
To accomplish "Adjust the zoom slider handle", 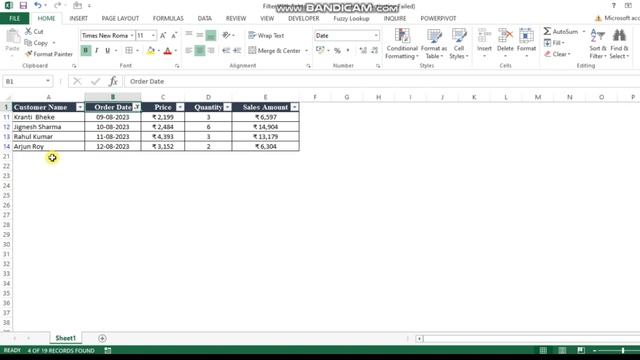I will 623,350.
